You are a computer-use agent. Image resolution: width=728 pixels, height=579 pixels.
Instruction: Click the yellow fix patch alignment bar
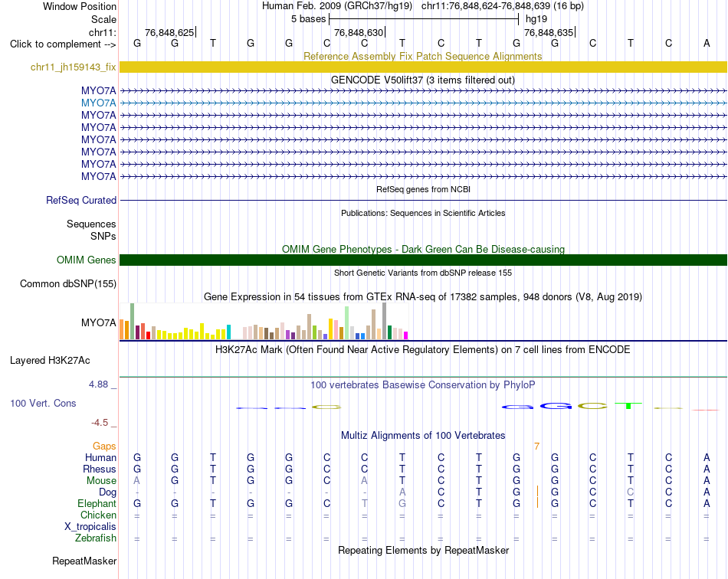tap(423, 67)
